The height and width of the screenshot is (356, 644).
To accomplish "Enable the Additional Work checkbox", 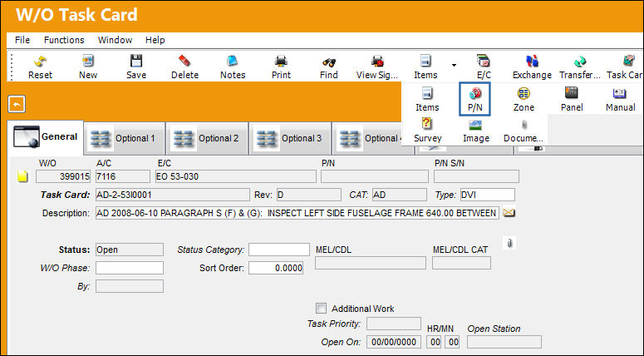I will click(321, 308).
